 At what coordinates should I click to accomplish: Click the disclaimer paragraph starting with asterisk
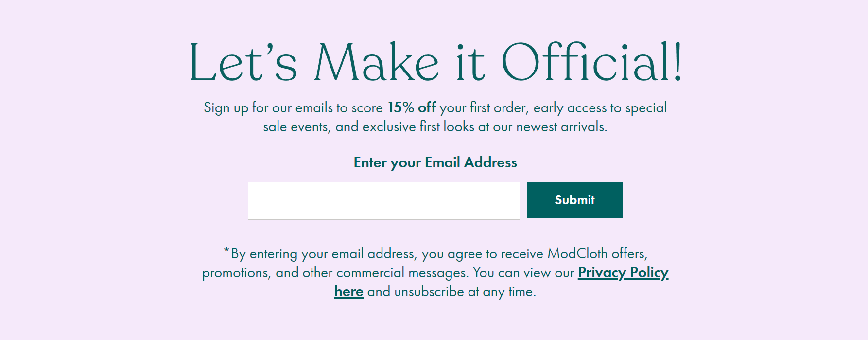(435, 272)
